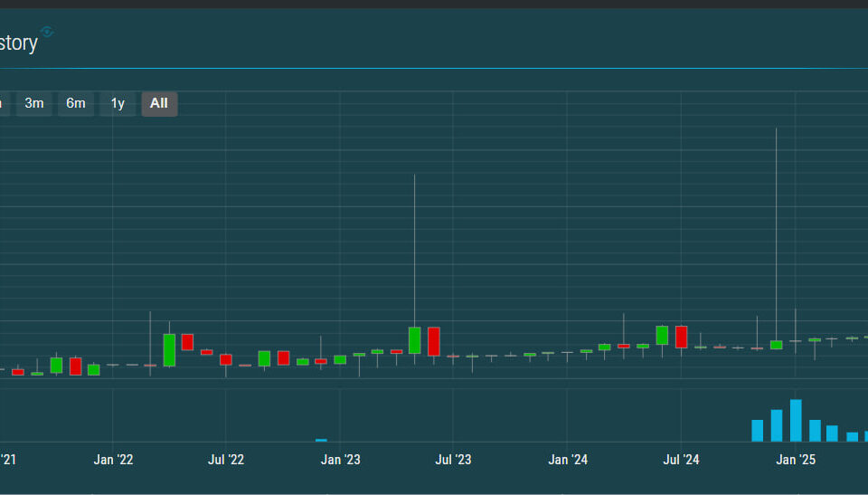Click the 'Jan '22' axis label
Image resolution: width=868 pixels, height=495 pixels.
click(x=114, y=460)
